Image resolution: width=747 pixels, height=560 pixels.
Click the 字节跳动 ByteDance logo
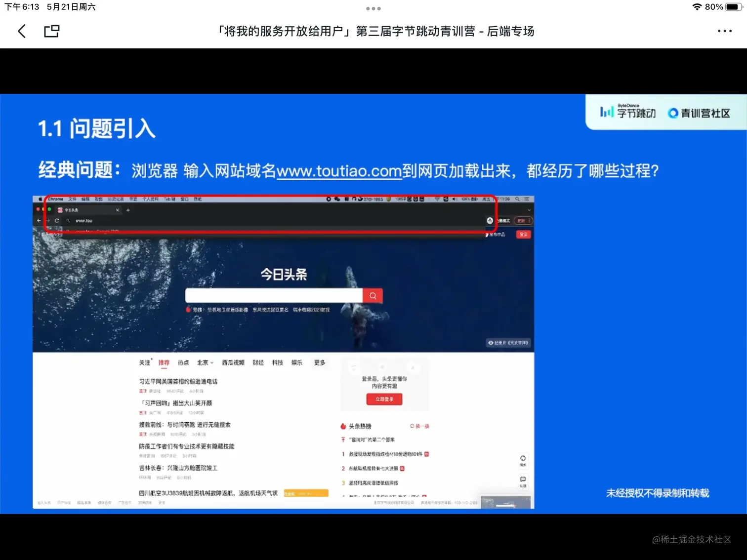pyautogui.click(x=628, y=112)
